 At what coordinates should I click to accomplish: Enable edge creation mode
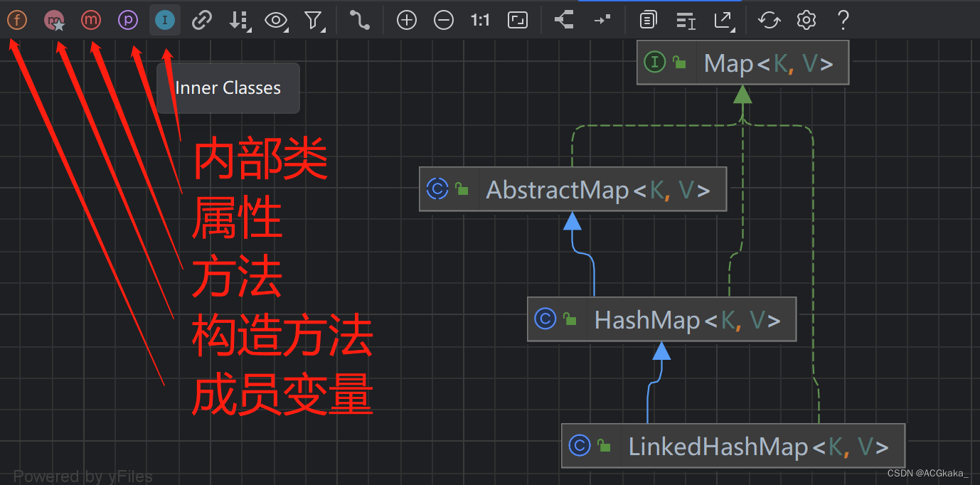(x=360, y=21)
